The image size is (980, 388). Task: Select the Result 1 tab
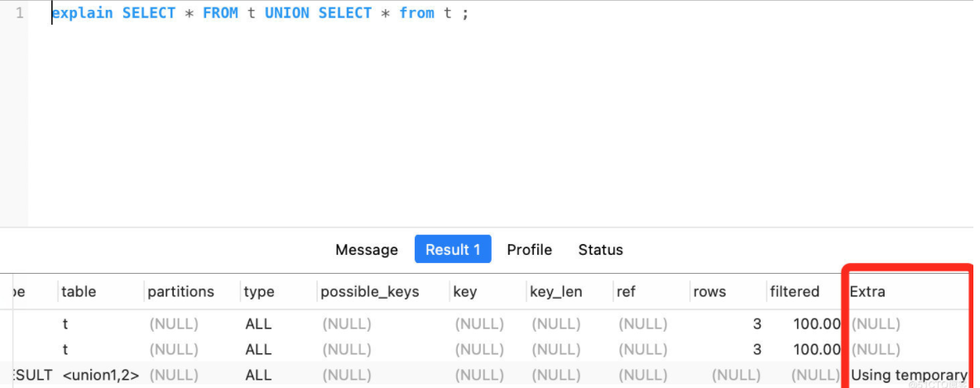[453, 249]
